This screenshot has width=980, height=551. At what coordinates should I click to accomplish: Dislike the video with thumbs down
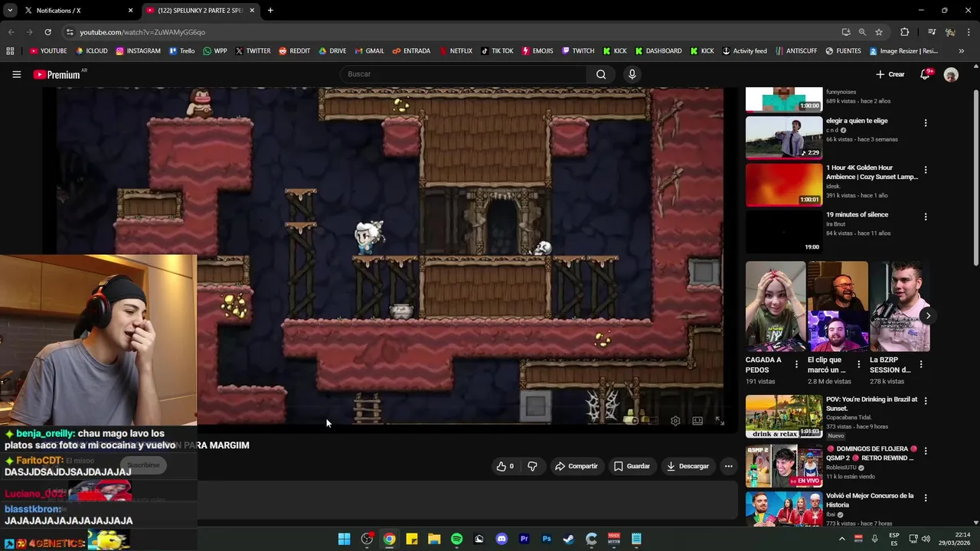(x=532, y=466)
